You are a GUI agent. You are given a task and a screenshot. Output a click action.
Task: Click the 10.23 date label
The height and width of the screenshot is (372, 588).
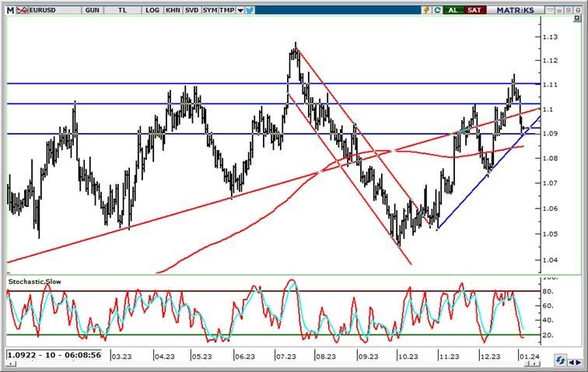pyautogui.click(x=408, y=356)
